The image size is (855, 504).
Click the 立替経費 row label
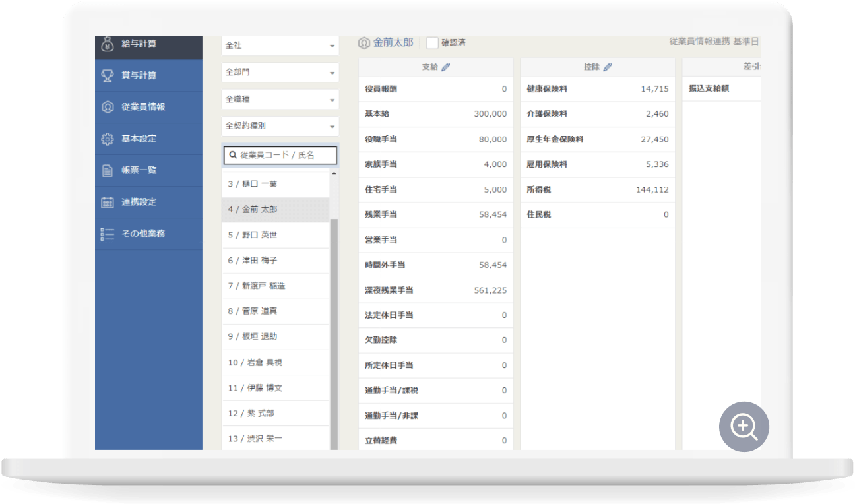click(381, 441)
